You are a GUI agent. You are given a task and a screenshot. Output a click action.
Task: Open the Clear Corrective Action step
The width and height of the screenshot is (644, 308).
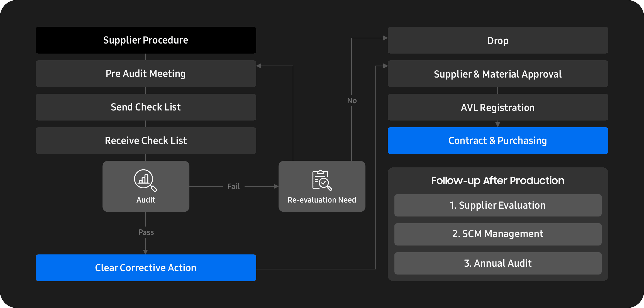tap(146, 268)
